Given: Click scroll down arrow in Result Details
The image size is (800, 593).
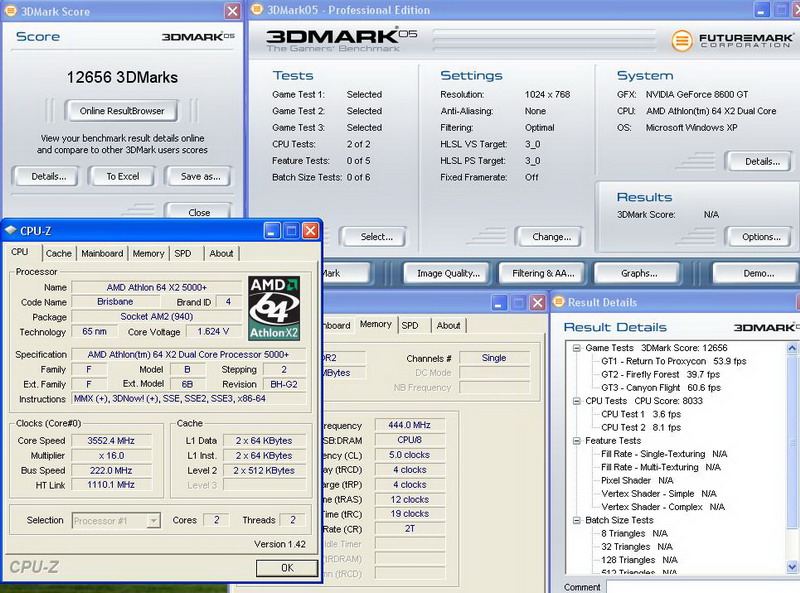Looking at the screenshot, I should click(x=792, y=566).
